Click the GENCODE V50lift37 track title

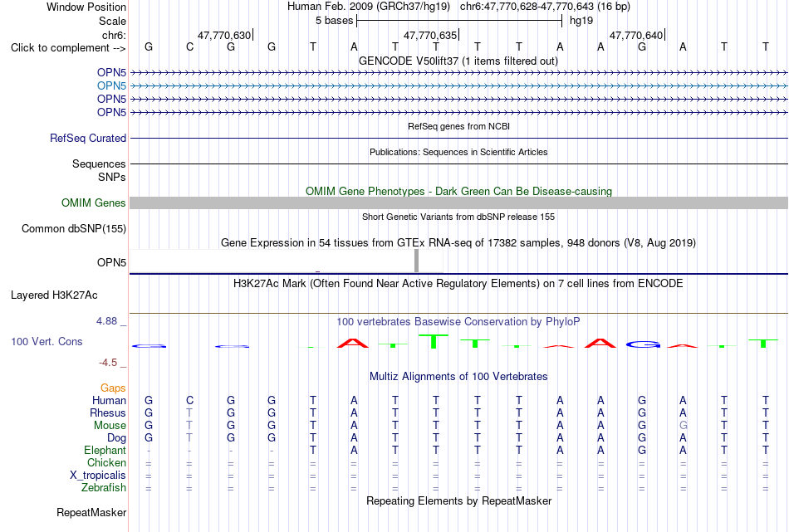coord(458,61)
